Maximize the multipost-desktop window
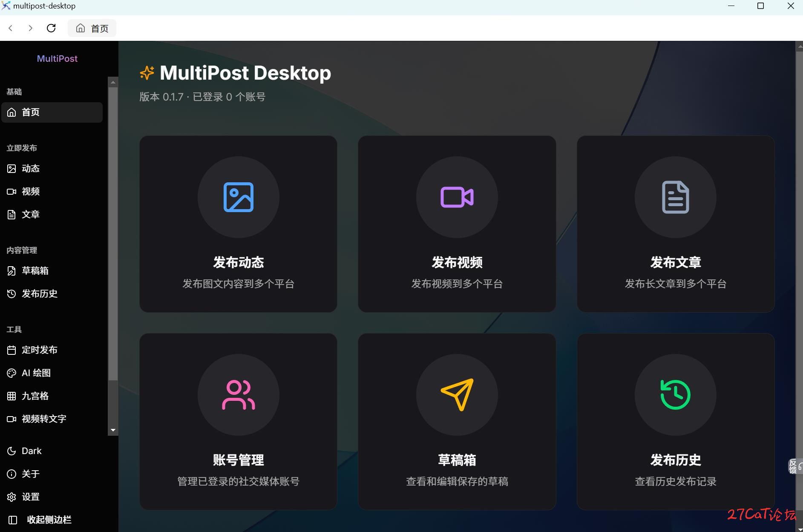 [x=760, y=6]
